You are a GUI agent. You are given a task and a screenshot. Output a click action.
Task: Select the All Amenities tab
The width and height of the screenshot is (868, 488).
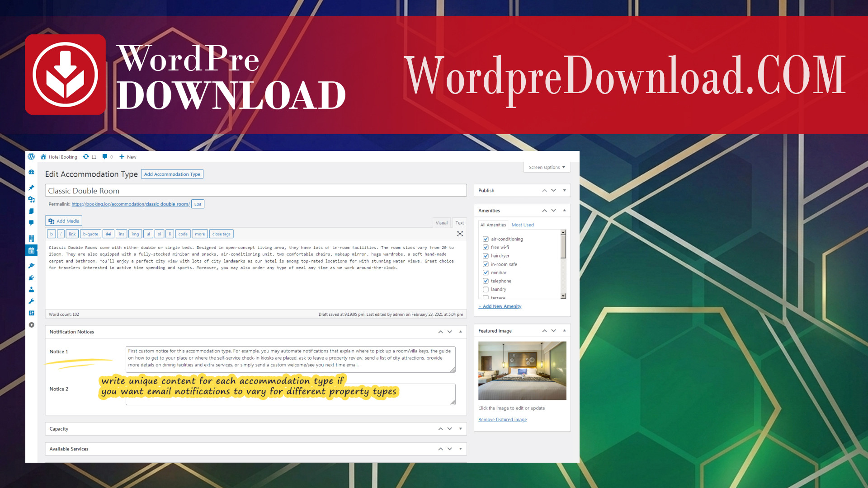coord(493,225)
